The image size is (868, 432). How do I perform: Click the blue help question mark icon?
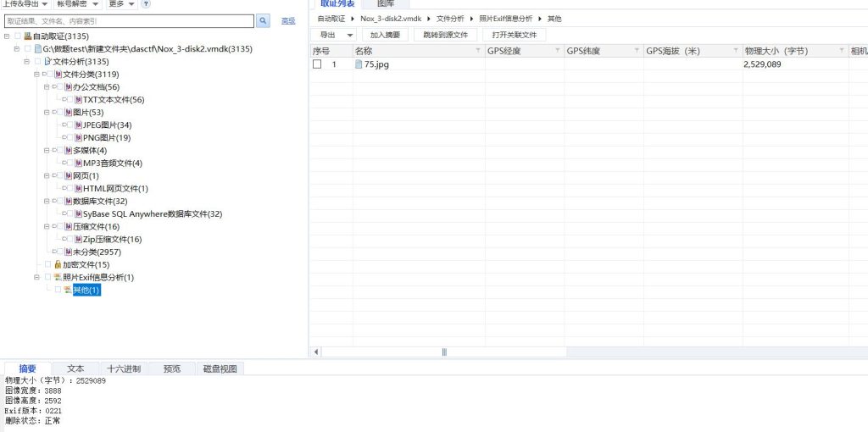pos(147,4)
